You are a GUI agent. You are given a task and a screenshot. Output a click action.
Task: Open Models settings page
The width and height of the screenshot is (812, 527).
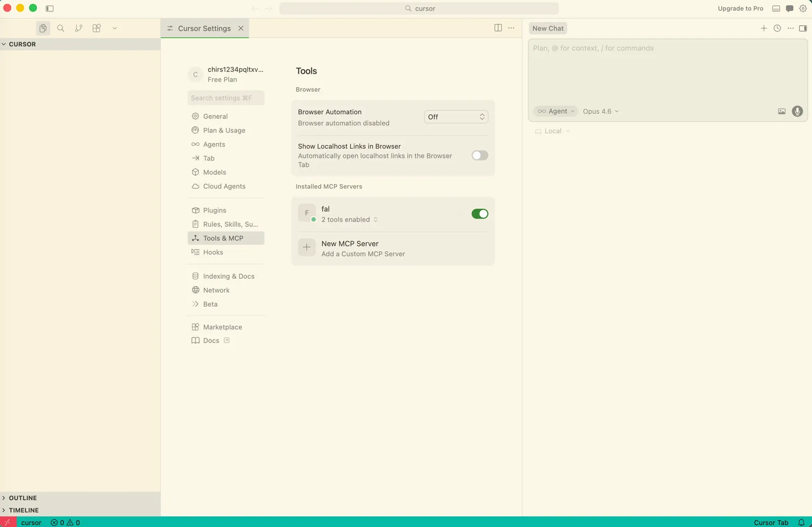(x=226, y=172)
